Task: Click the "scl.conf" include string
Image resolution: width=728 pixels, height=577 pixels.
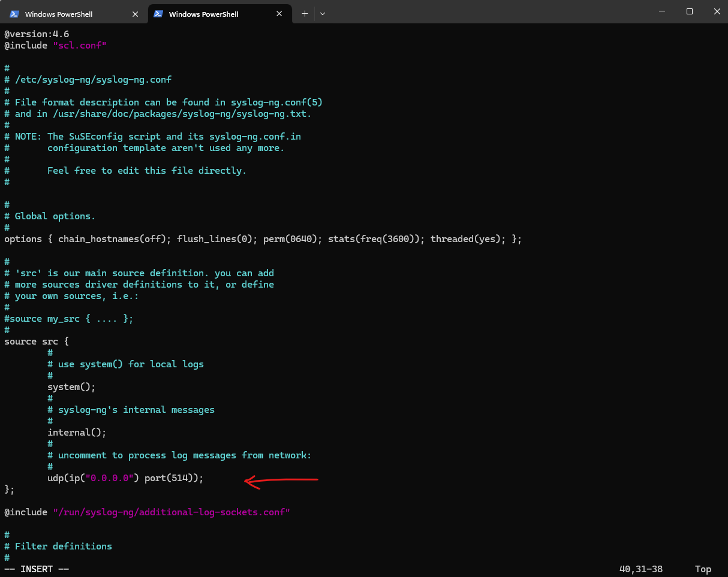Action: click(x=80, y=46)
